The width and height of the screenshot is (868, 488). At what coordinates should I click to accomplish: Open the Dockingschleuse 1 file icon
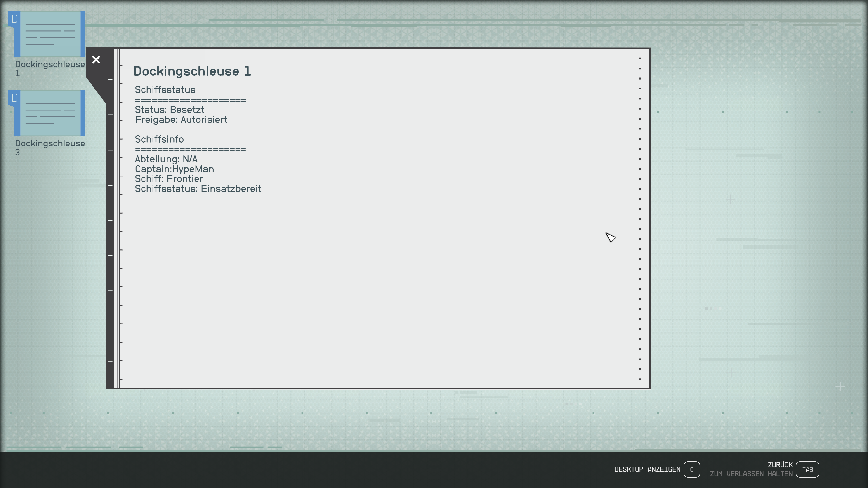click(49, 34)
